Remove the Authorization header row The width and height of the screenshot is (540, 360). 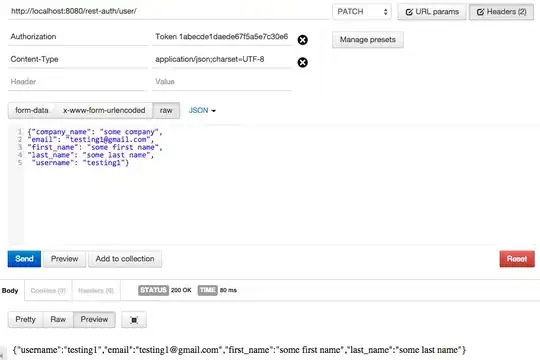302,40
